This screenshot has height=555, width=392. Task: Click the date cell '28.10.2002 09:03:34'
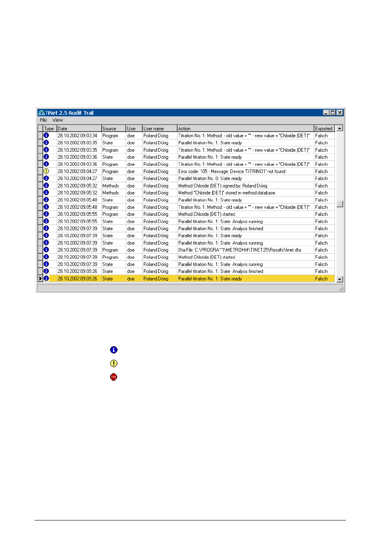coord(78,135)
